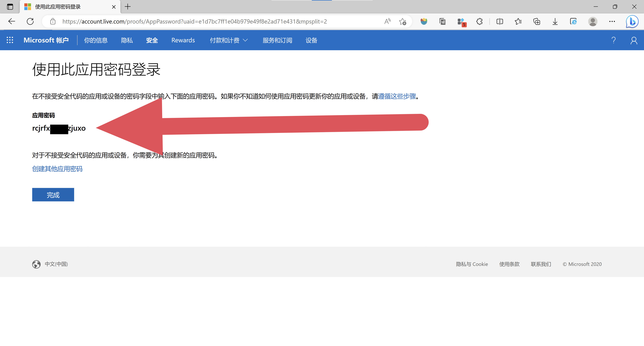644x346 pixels.
Task: Open the 服务和订阅 menu item
Action: (x=277, y=40)
